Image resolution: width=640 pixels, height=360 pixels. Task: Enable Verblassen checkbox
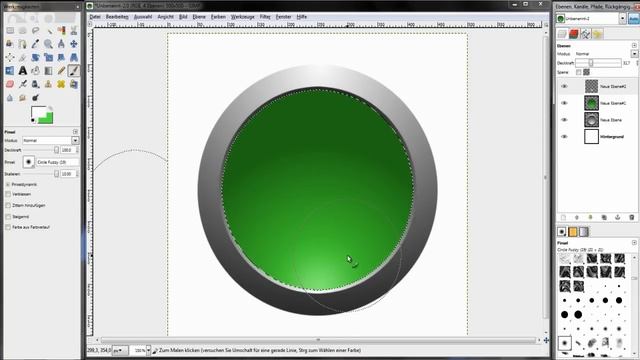(8, 194)
